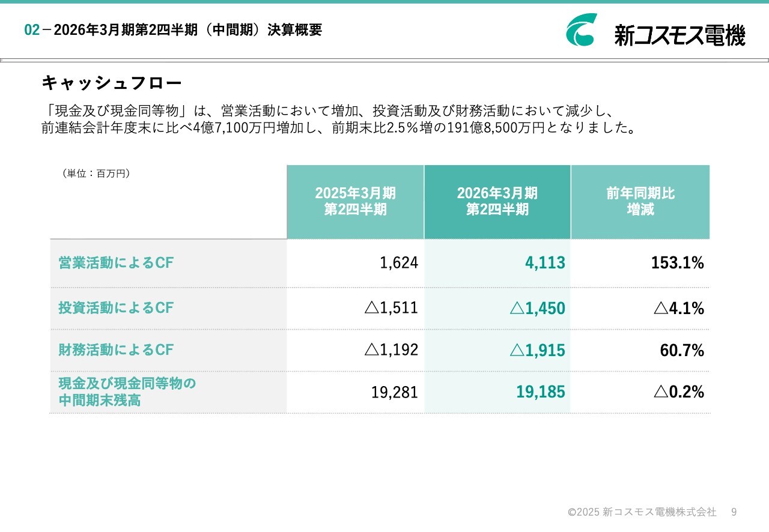Screen dimensions: 769x532
Task: Select the 財務活動によるCF row label
Action: [x=116, y=350]
